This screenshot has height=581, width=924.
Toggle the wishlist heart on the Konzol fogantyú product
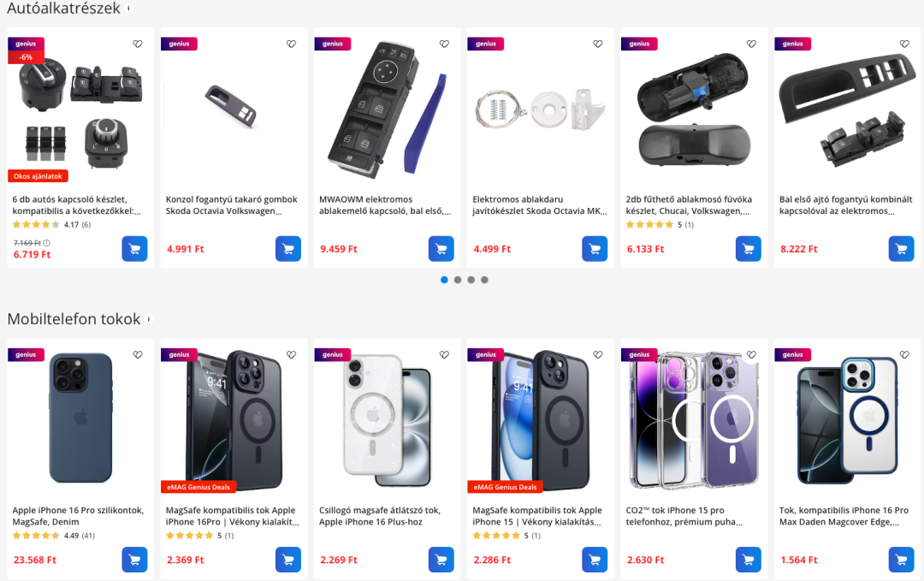click(x=291, y=43)
